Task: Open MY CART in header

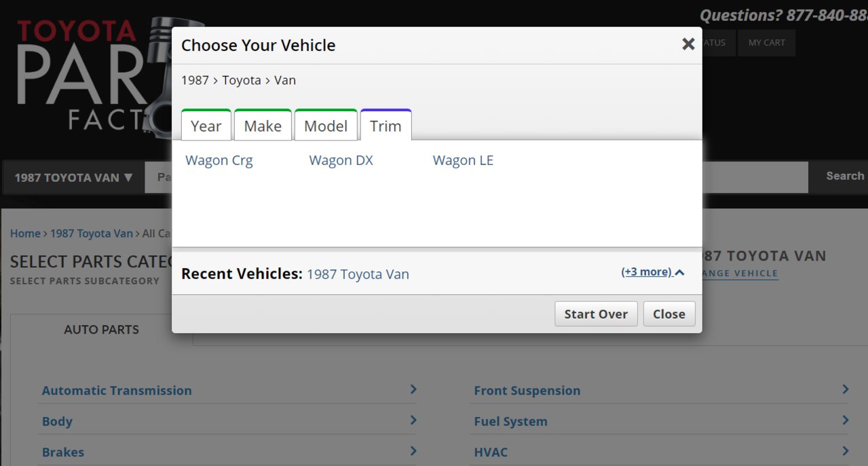Action: point(766,43)
